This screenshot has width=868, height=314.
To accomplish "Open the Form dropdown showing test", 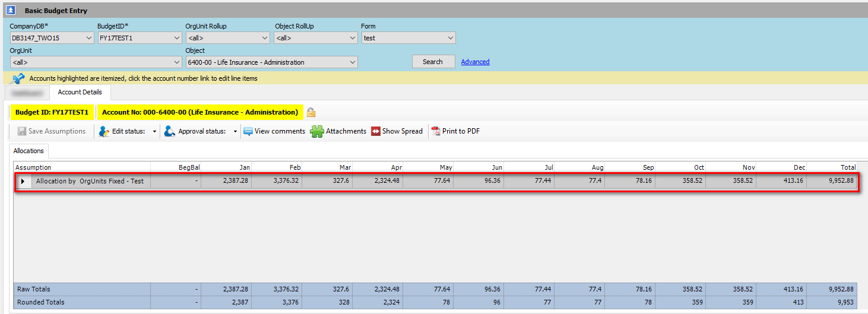I will [x=408, y=38].
